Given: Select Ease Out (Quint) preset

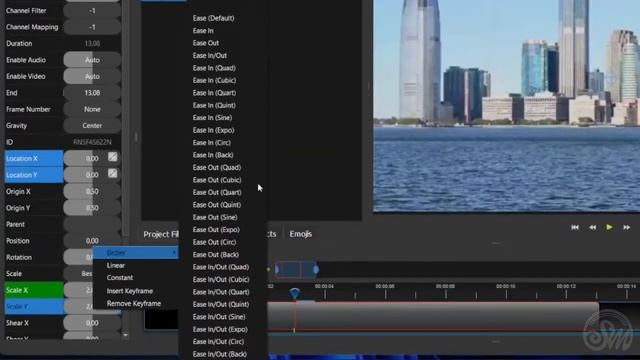Looking at the screenshot, I should point(217,205).
